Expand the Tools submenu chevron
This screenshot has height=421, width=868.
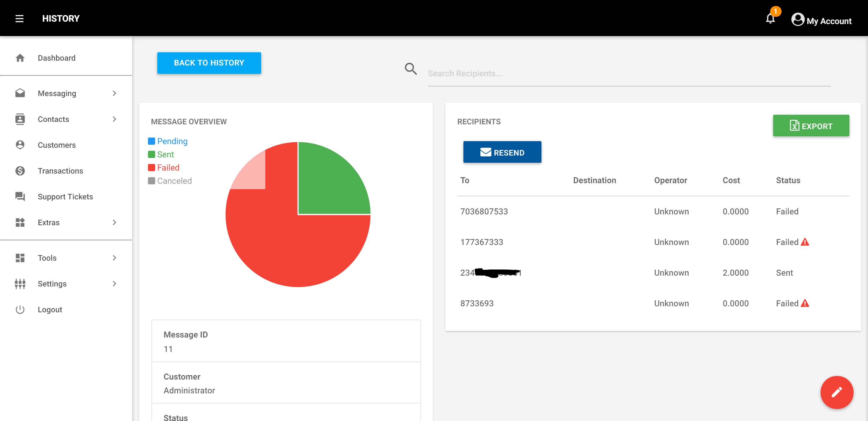pos(115,258)
